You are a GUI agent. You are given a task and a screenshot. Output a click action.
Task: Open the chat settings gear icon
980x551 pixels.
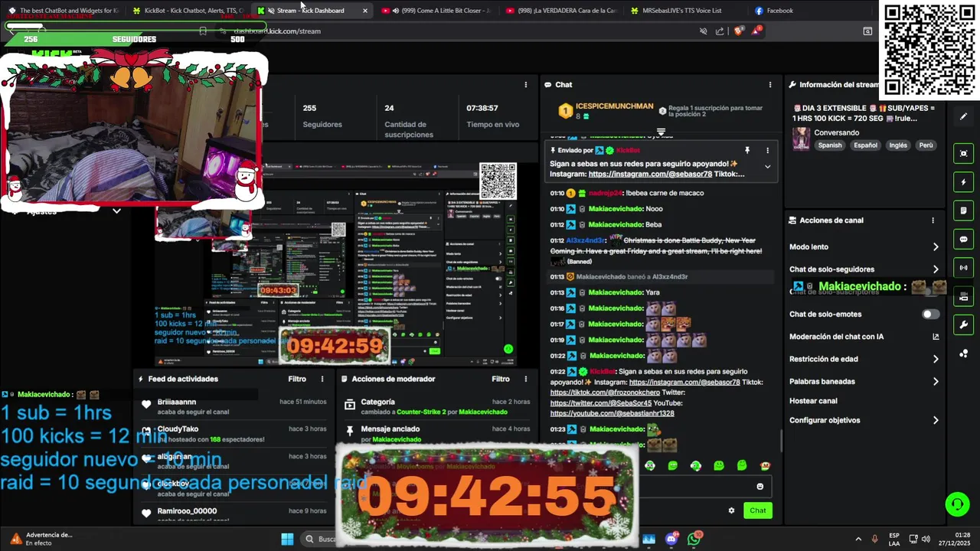[x=731, y=510]
